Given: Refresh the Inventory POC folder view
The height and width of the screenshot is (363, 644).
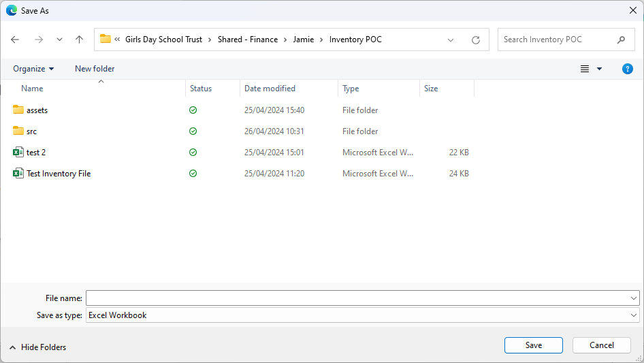Looking at the screenshot, I should [476, 40].
